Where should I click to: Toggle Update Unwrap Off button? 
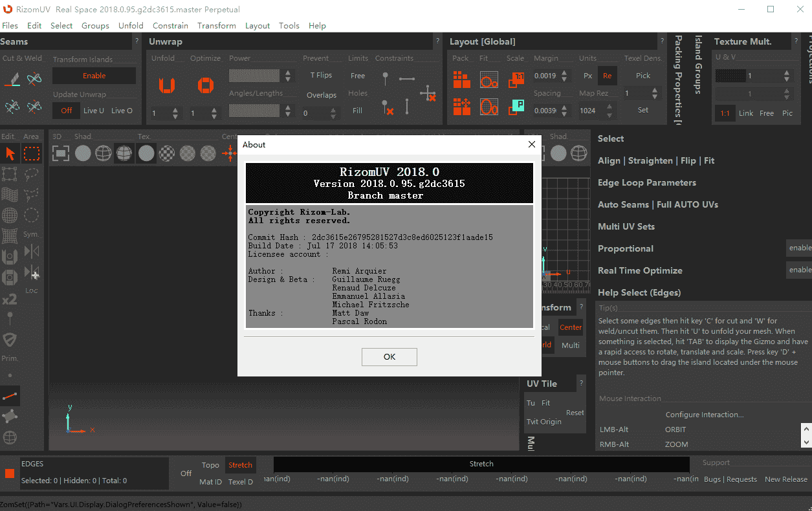tap(67, 111)
